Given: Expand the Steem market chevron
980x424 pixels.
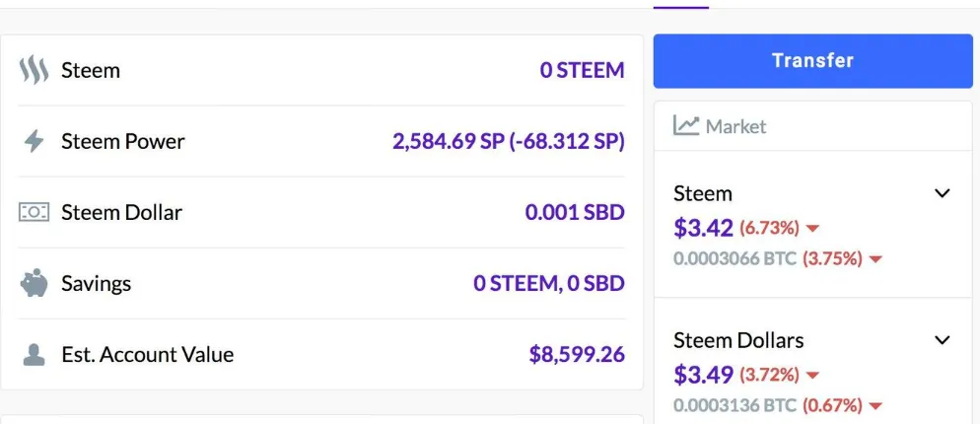Looking at the screenshot, I should (x=942, y=193).
